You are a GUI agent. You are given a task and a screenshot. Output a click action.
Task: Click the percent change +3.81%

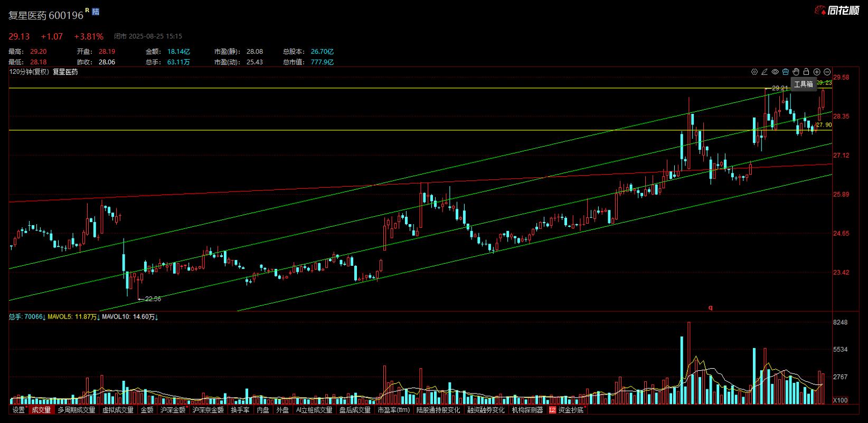(89, 36)
